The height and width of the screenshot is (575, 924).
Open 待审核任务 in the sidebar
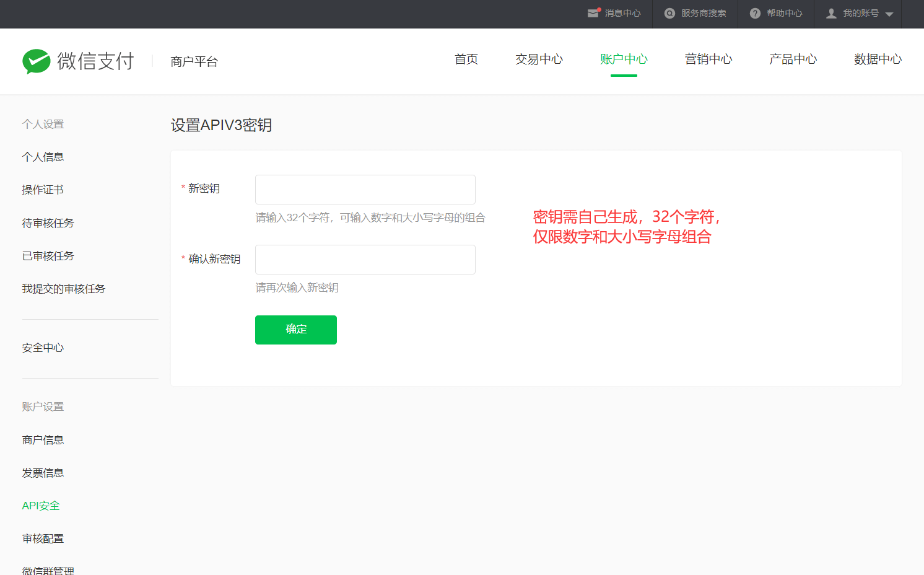pos(48,223)
